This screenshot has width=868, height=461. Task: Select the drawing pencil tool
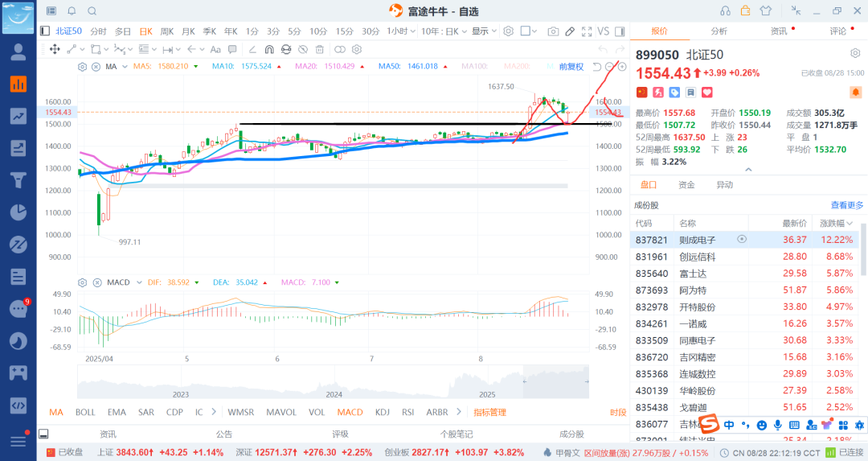click(x=570, y=31)
